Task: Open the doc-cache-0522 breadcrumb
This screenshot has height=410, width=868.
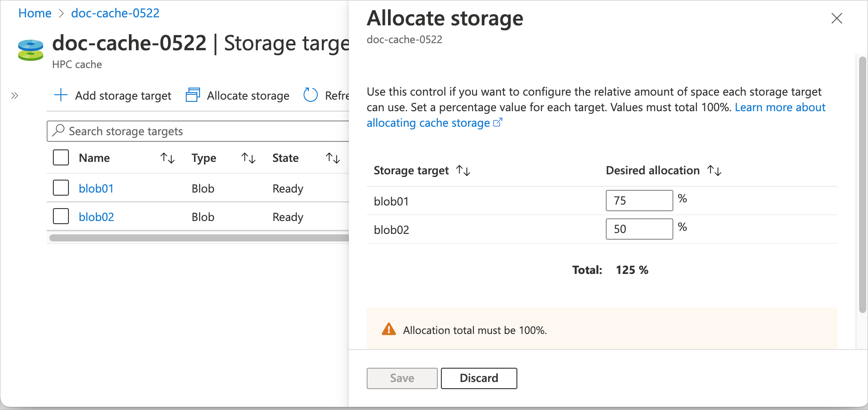Action: (x=115, y=13)
